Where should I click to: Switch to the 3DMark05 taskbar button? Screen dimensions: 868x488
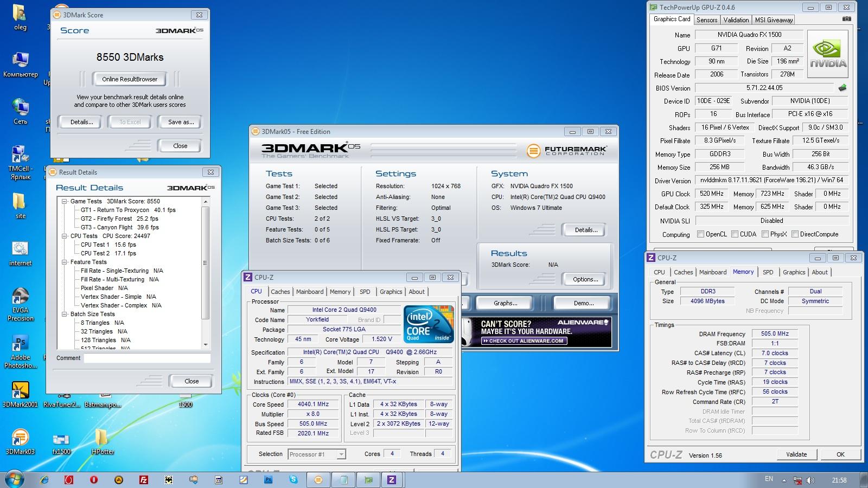coord(318,480)
